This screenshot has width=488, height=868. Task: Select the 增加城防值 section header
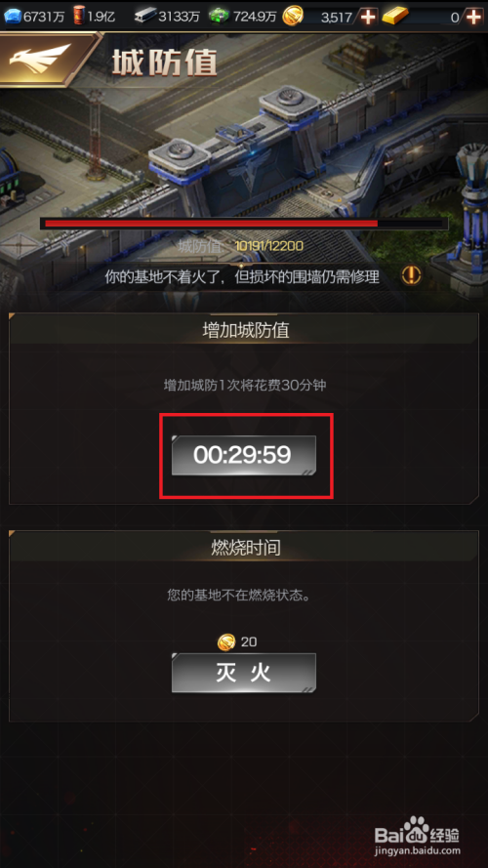coord(244,330)
